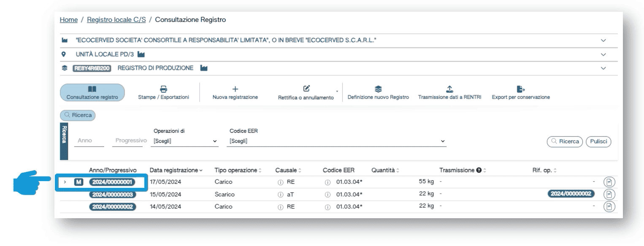Toggle the Ricerca search panel pill

tap(78, 114)
